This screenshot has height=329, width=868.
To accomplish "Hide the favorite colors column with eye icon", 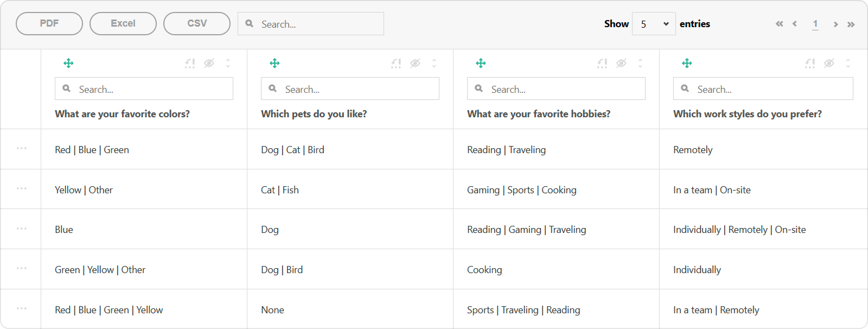I will pos(209,64).
